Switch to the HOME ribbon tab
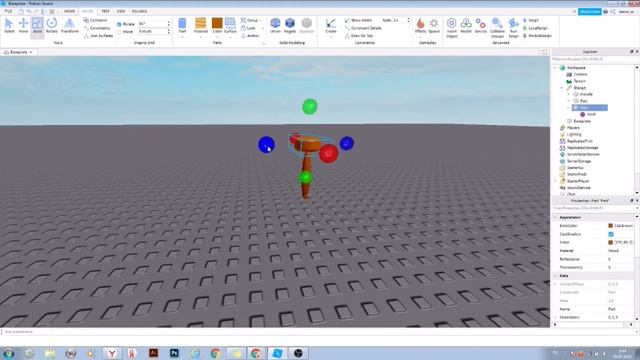The height and width of the screenshot is (360, 640). point(69,11)
